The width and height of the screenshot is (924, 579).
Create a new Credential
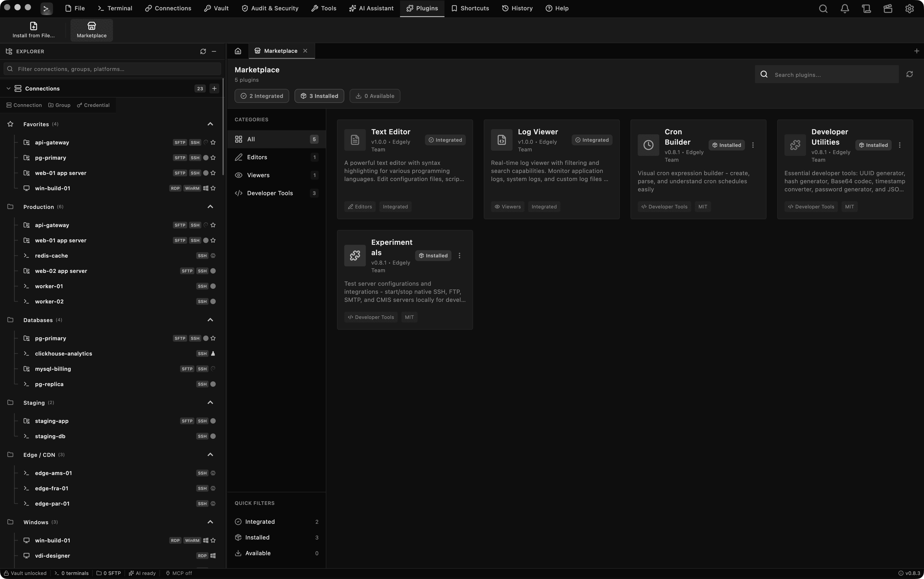[x=93, y=105]
